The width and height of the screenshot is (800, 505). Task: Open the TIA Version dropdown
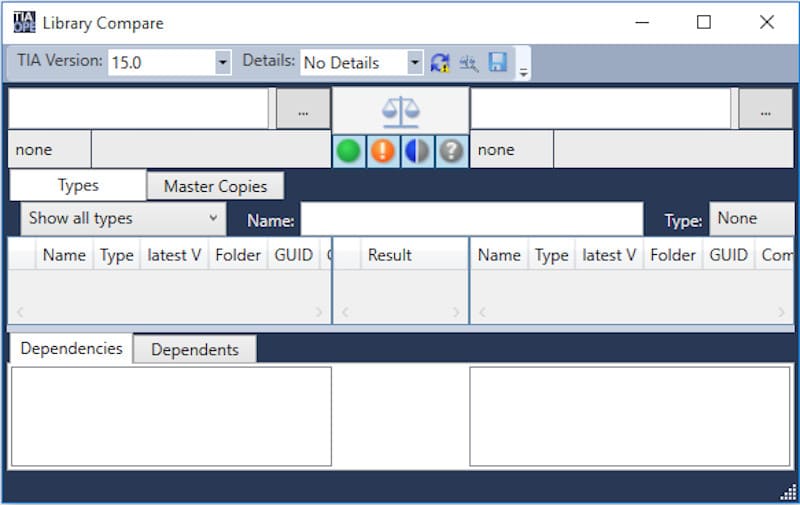pos(222,62)
